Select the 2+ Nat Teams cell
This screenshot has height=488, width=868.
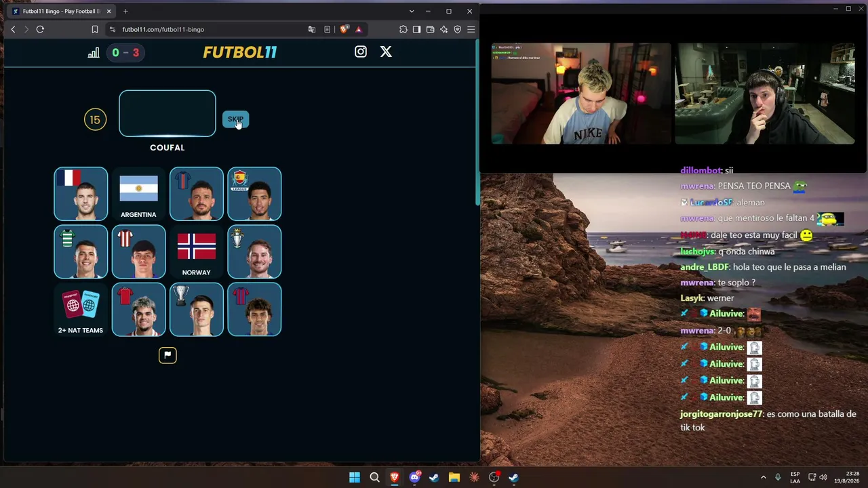pos(81,309)
